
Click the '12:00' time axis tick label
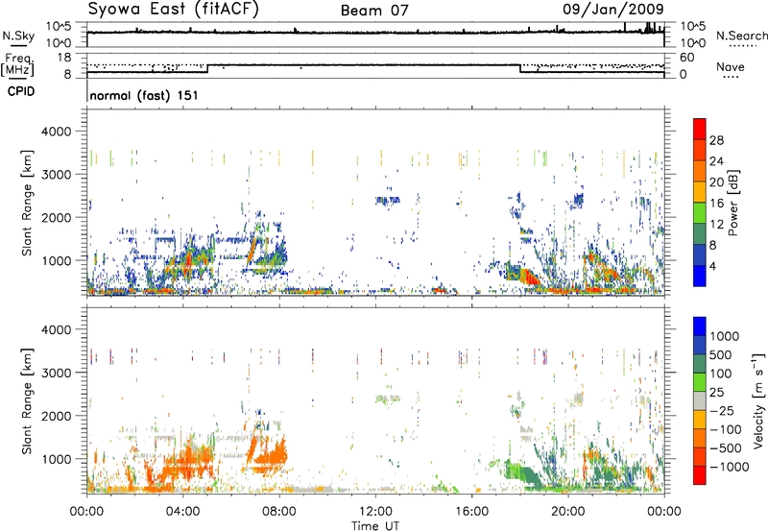tap(375, 511)
